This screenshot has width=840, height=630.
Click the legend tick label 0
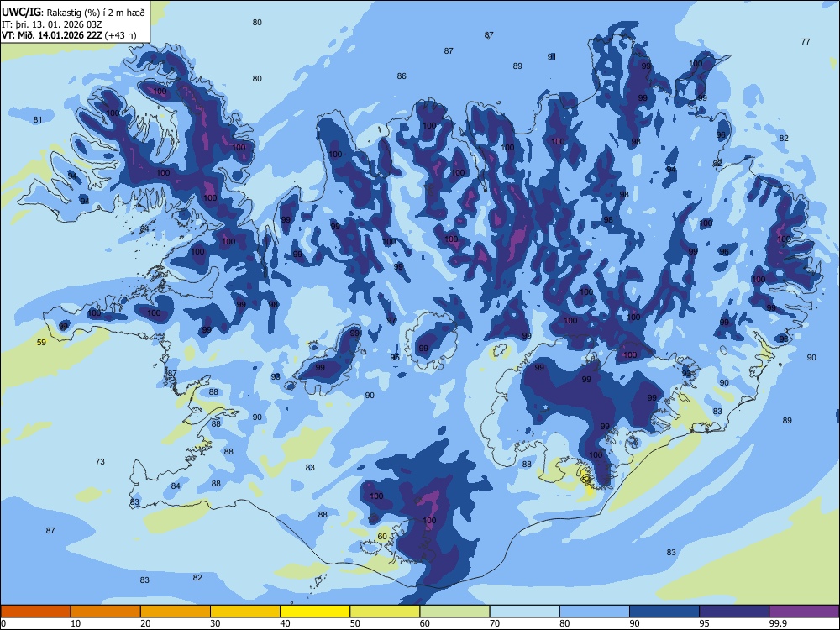tap(3, 623)
